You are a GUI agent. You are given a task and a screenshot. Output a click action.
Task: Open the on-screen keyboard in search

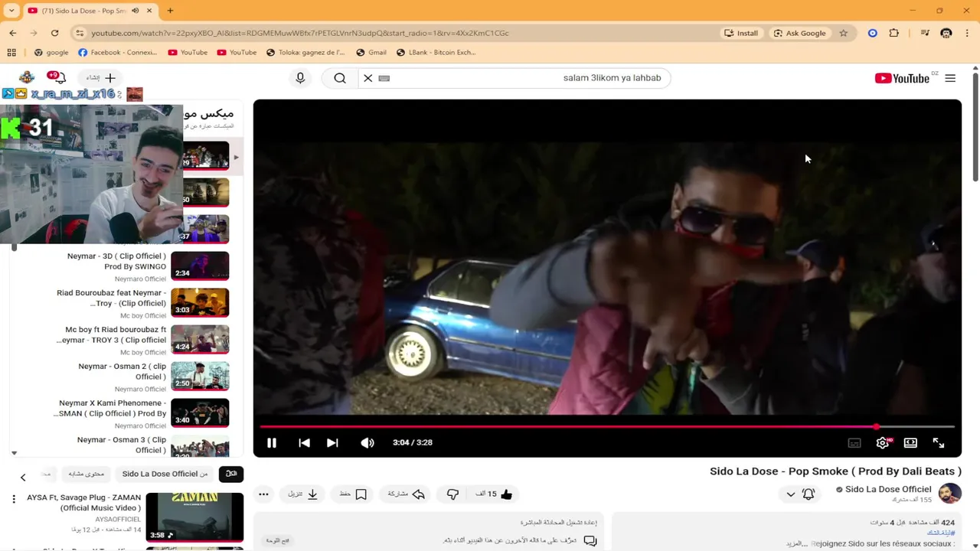384,78
